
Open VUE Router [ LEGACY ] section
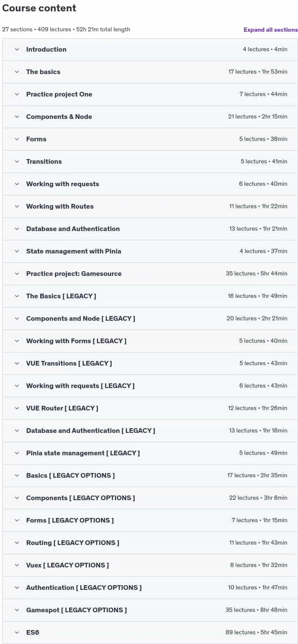coord(150,408)
